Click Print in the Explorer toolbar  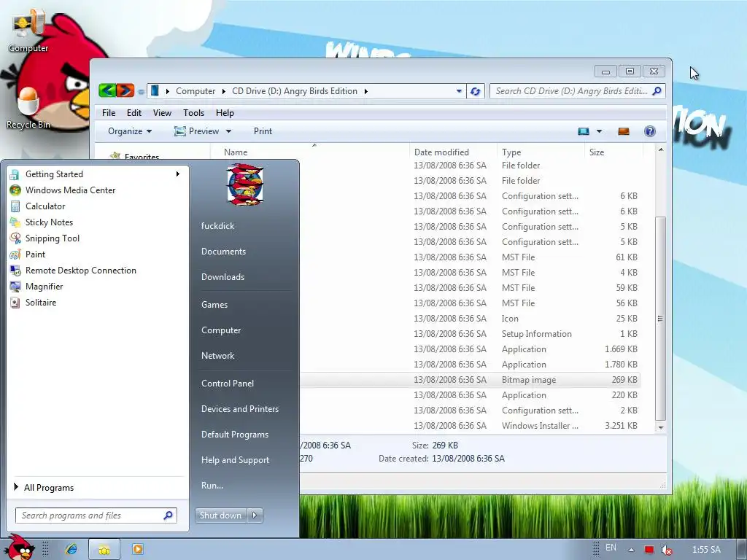click(x=263, y=131)
